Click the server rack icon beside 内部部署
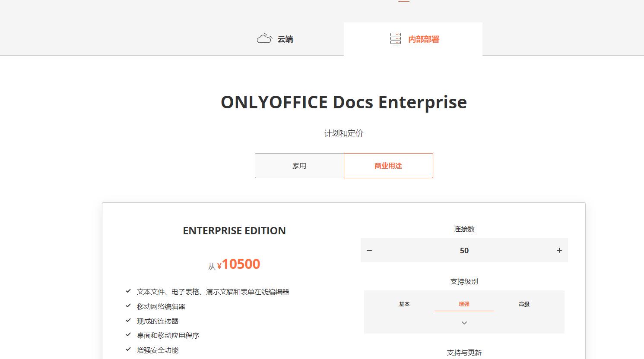Screen dimensions: 644x359 click(395, 39)
